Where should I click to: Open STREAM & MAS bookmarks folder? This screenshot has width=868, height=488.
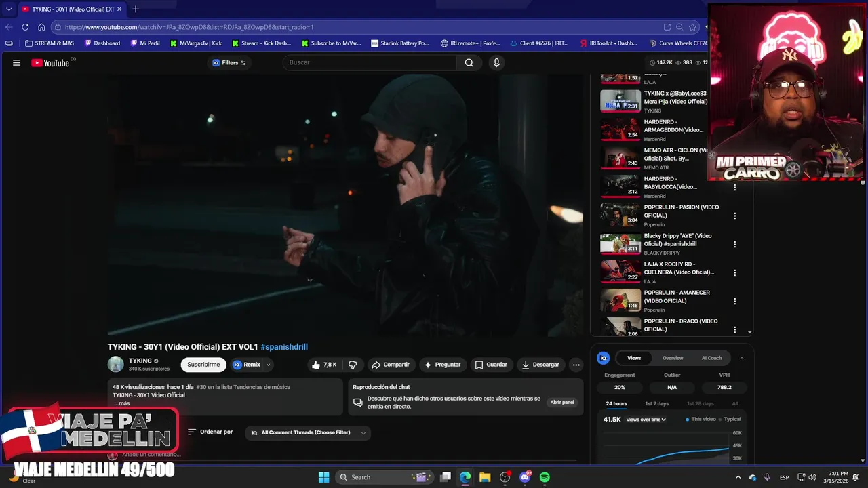point(49,43)
